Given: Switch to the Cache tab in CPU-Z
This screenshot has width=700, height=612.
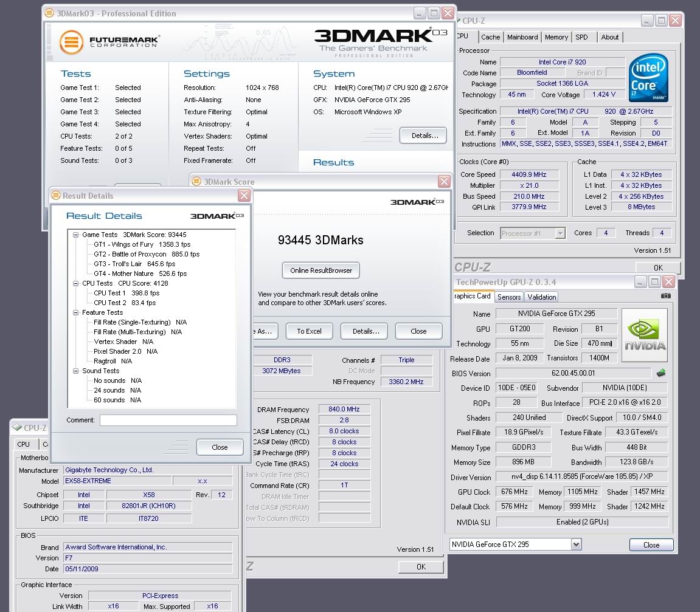Looking at the screenshot, I should (x=491, y=37).
